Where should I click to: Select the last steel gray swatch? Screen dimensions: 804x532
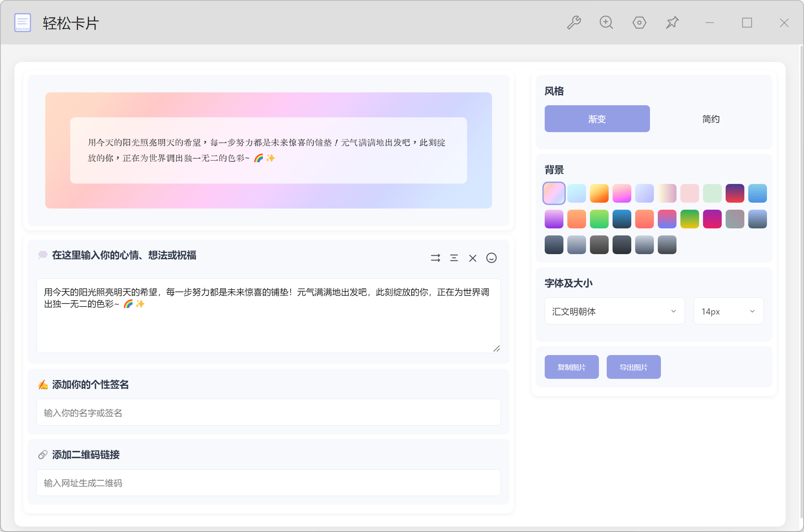[667, 245]
